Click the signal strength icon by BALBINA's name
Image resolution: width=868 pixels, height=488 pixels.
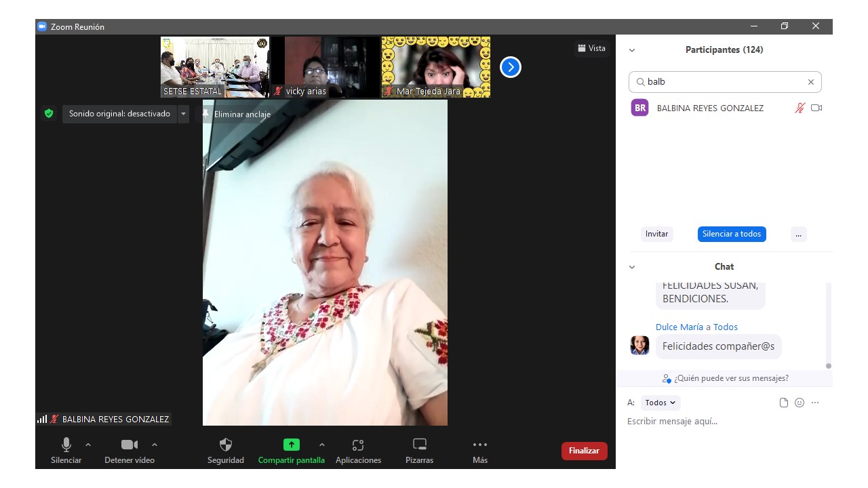click(x=42, y=420)
